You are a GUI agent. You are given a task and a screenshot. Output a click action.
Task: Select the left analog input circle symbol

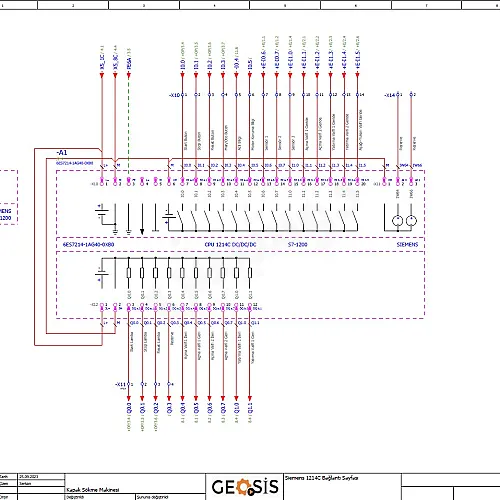(x=397, y=220)
